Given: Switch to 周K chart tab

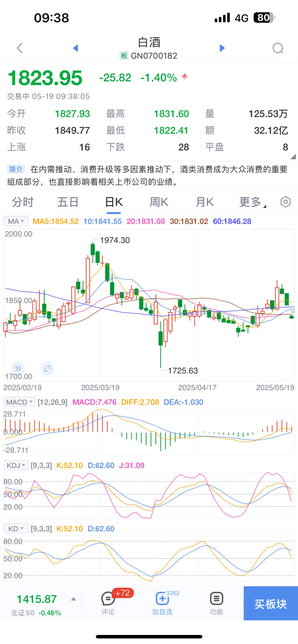Looking at the screenshot, I should click(x=159, y=202).
